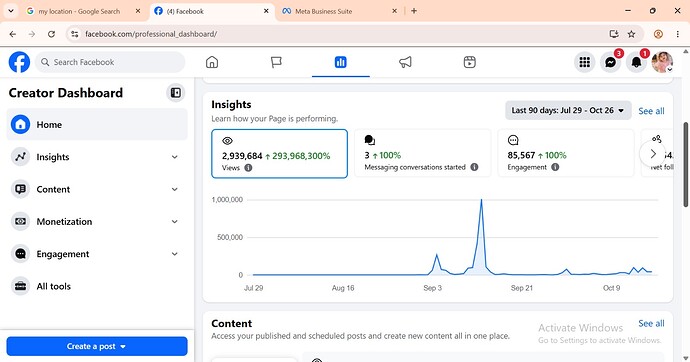This screenshot has width=690, height=362.
Task: Select the Views metric card
Action: (279, 154)
